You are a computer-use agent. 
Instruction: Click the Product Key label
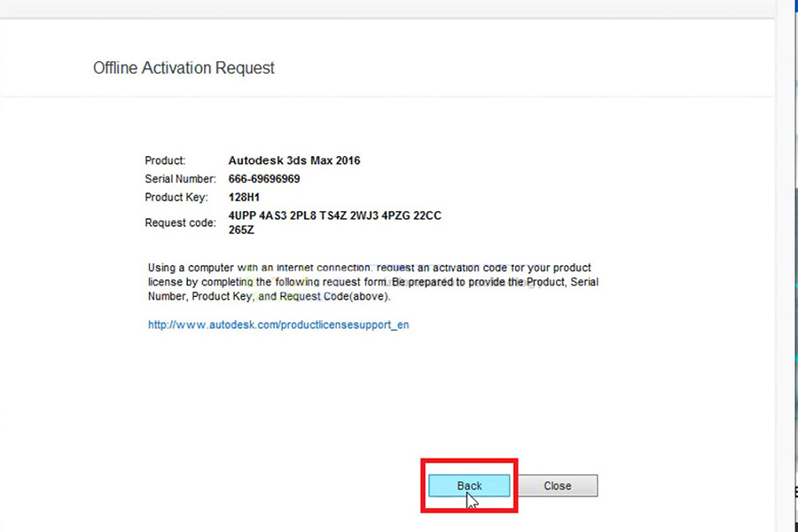176,197
